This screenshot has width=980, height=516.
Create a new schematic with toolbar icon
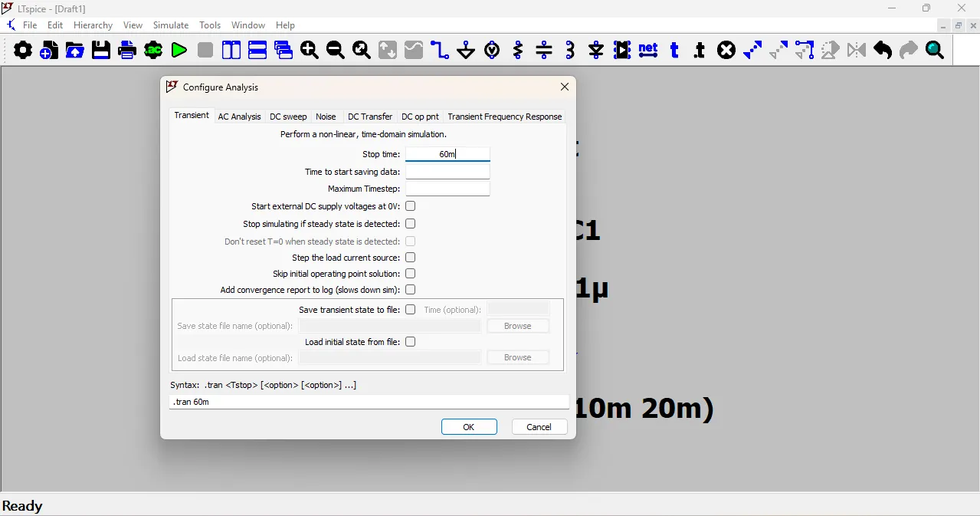tap(49, 51)
